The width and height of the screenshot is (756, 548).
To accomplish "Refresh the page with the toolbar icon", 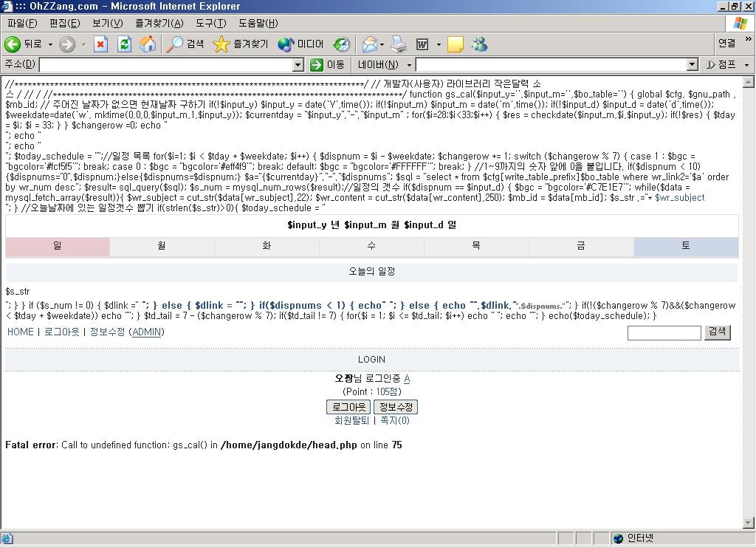I will (124, 44).
